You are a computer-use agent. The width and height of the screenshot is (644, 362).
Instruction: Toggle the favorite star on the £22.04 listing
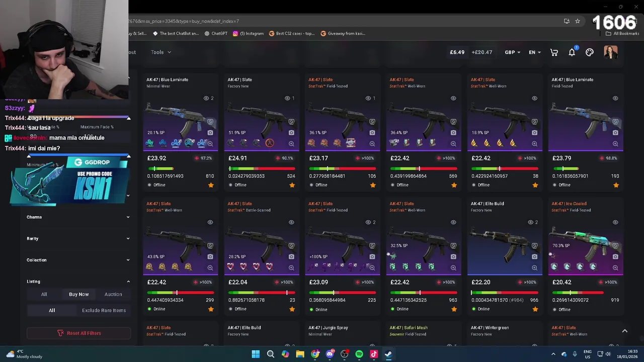292,309
